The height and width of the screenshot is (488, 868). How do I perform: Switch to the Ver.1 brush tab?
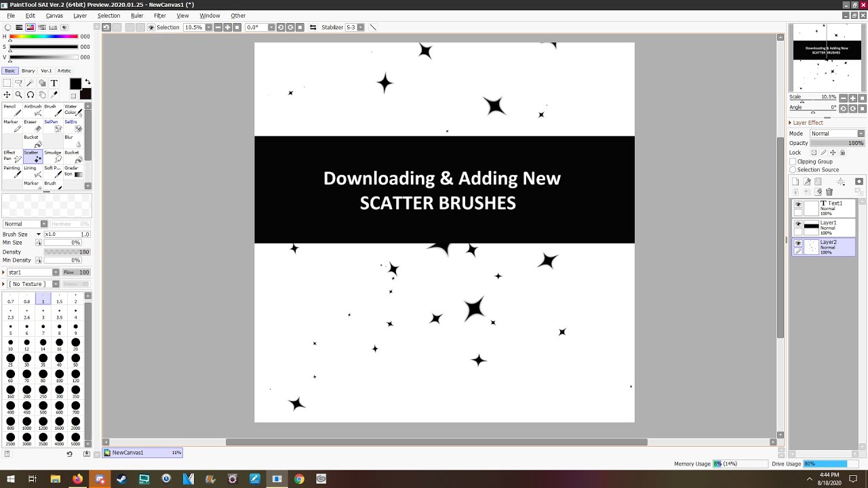[46, 70]
